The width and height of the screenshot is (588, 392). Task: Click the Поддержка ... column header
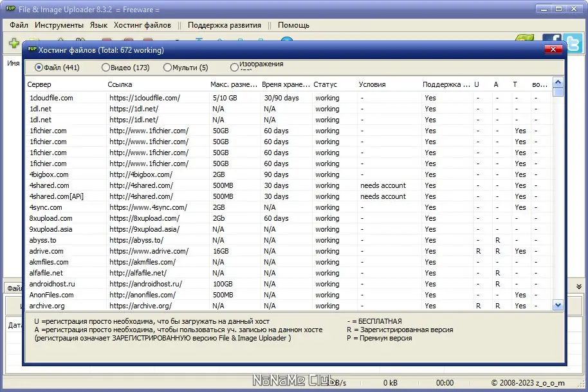[446, 84]
